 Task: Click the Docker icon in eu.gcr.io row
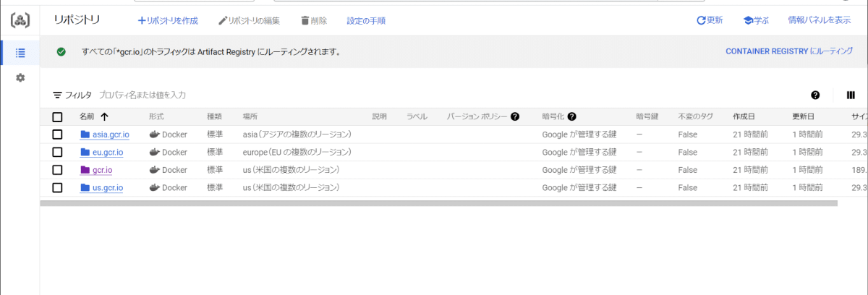[x=154, y=153]
